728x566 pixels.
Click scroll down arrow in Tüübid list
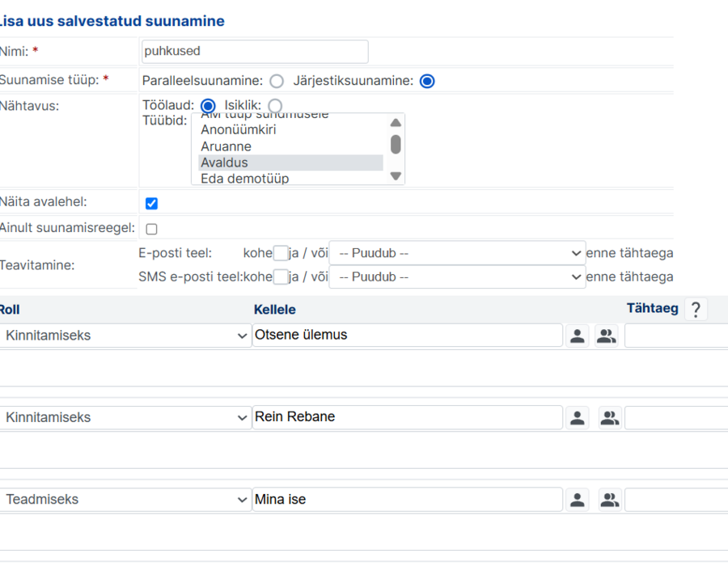(396, 176)
